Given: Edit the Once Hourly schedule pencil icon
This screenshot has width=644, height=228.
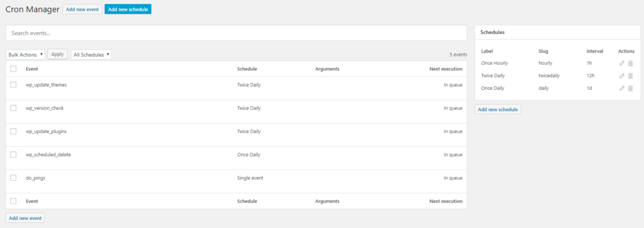Looking at the screenshot, I should tap(622, 63).
